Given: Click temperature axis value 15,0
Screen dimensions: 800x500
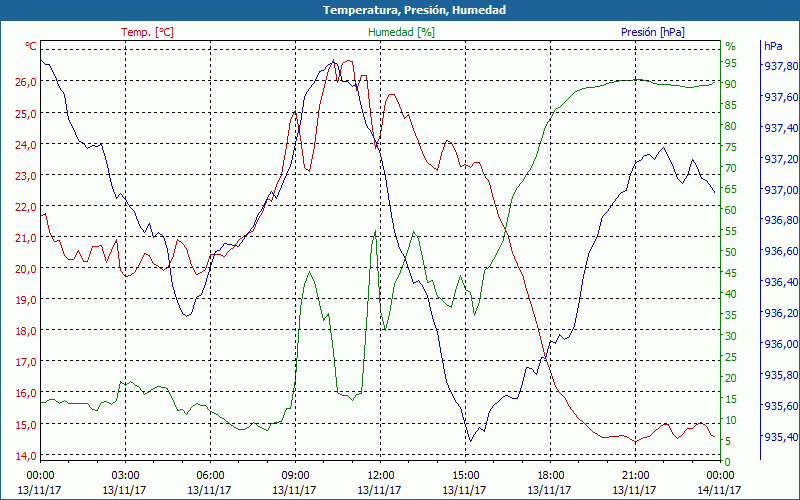Looking at the screenshot, I should click(x=27, y=424).
